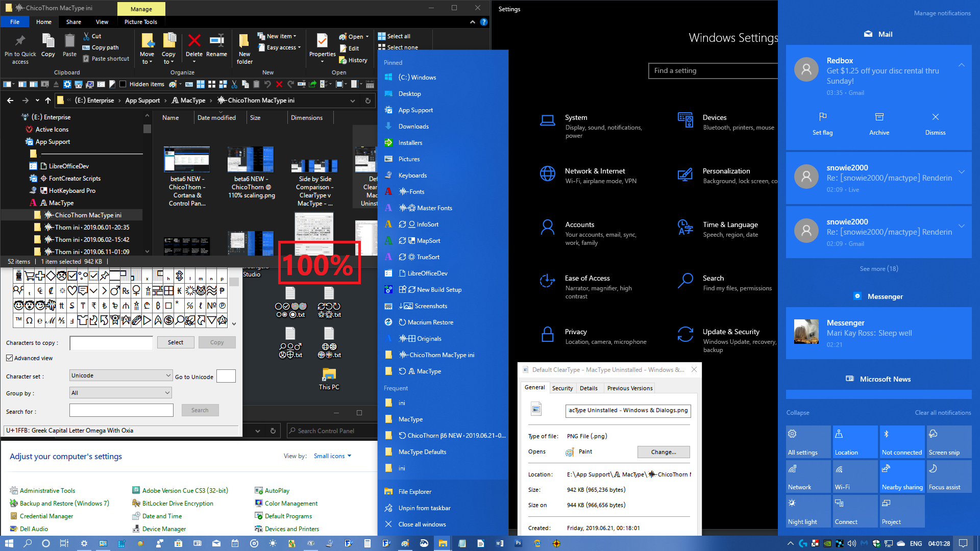Open Update & Security settings category

[x=727, y=340]
